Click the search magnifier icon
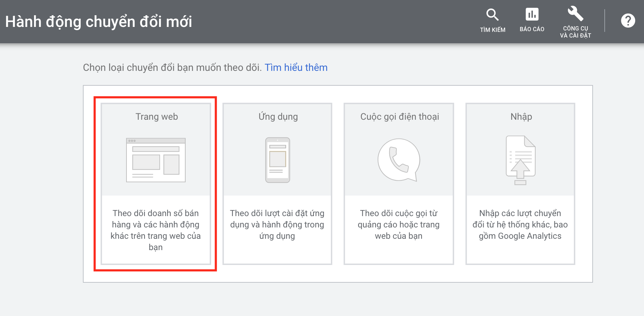 pyautogui.click(x=492, y=15)
